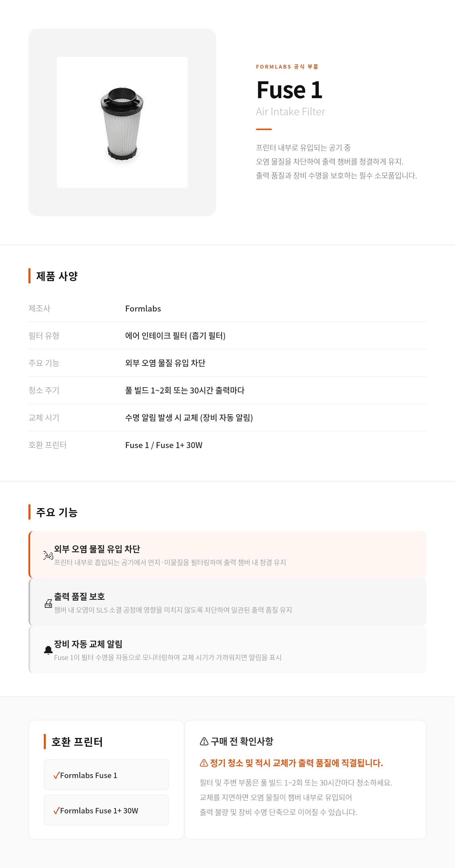Click the orange warning icon before 정기 청소
Image resolution: width=455 pixels, height=868 pixels.
tap(204, 763)
